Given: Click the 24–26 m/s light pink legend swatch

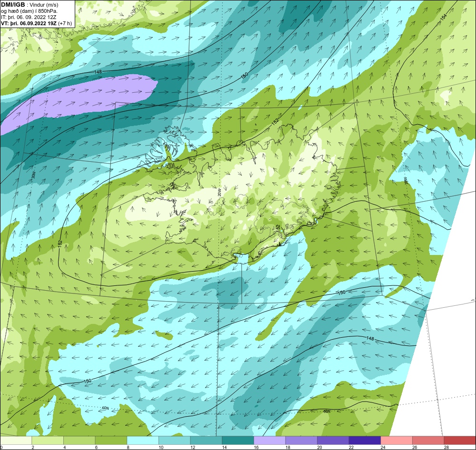Looking at the screenshot, I should (397, 440).
